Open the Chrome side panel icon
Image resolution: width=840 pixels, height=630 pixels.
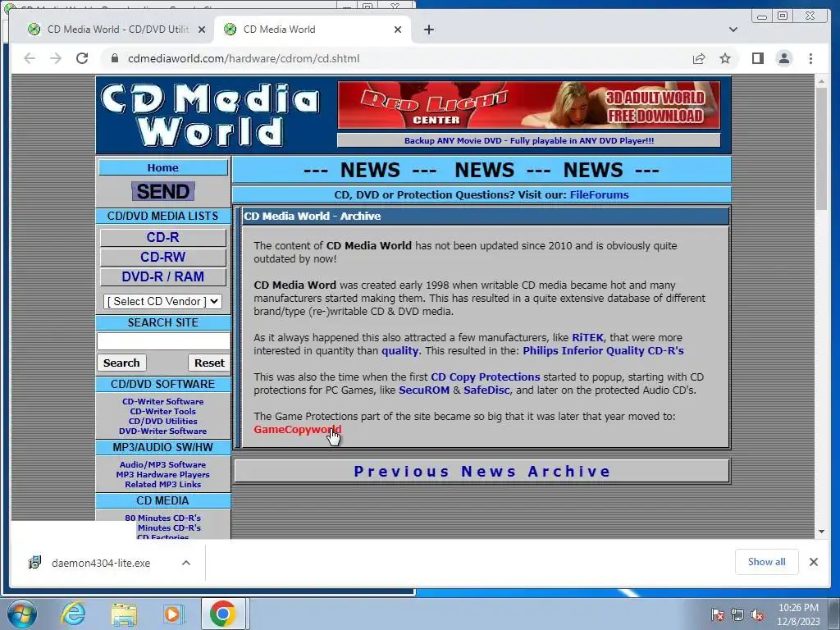coord(757,58)
